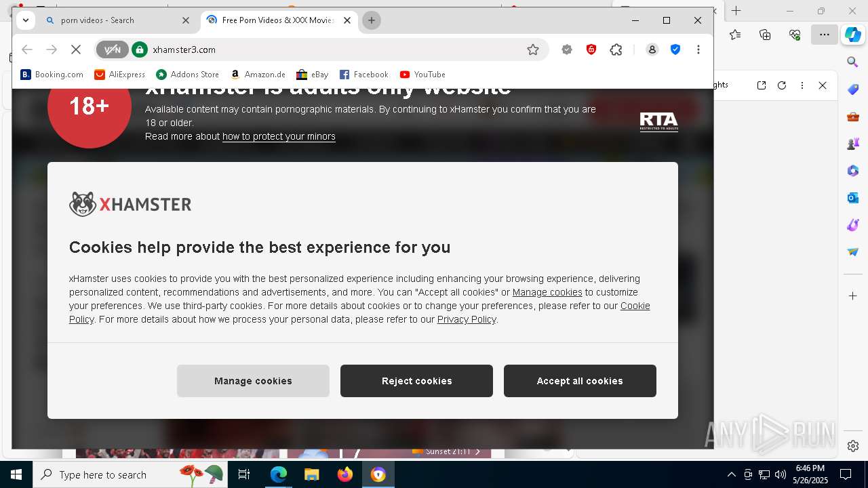Add new tab in background Edge window
This screenshot has width=868, height=488.
(736, 11)
